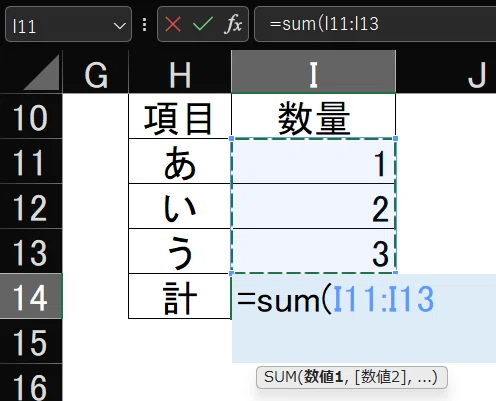Click the formula bar with =sum(I11:I13
This screenshot has height=401, width=496.
(375, 24)
